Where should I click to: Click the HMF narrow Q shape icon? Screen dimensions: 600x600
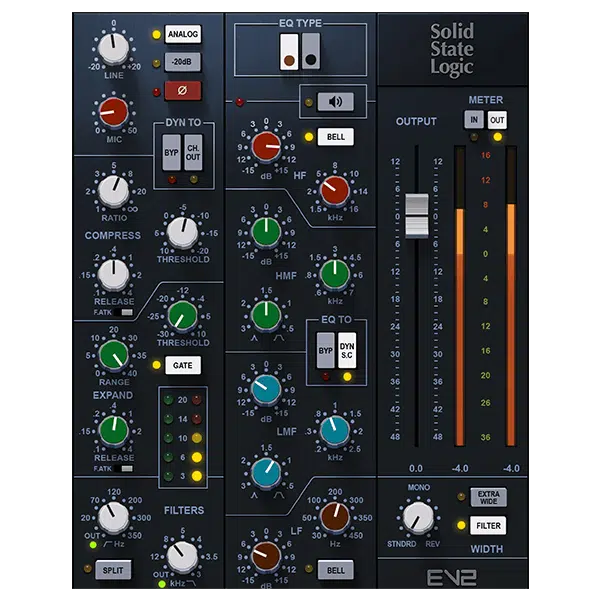click(254, 338)
